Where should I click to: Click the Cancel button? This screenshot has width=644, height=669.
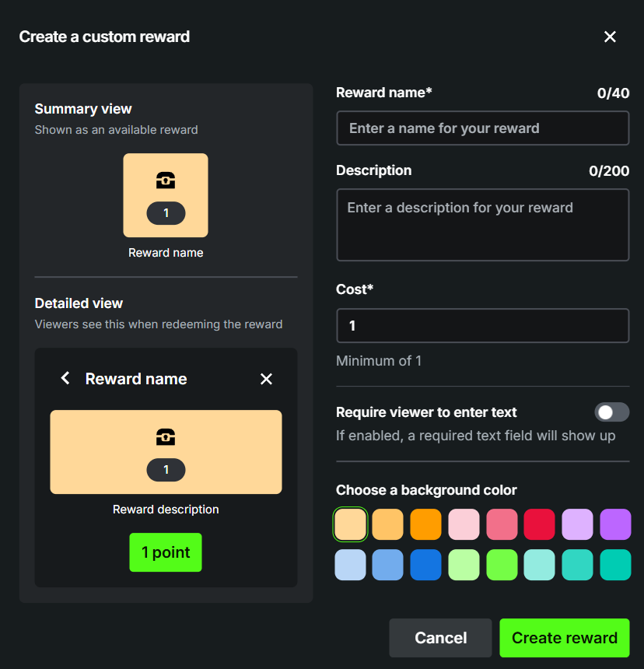point(440,638)
